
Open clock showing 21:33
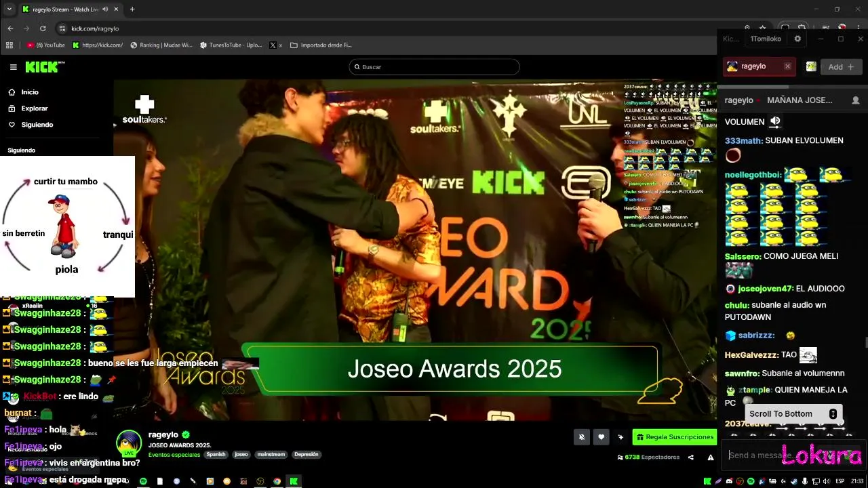pyautogui.click(x=857, y=481)
